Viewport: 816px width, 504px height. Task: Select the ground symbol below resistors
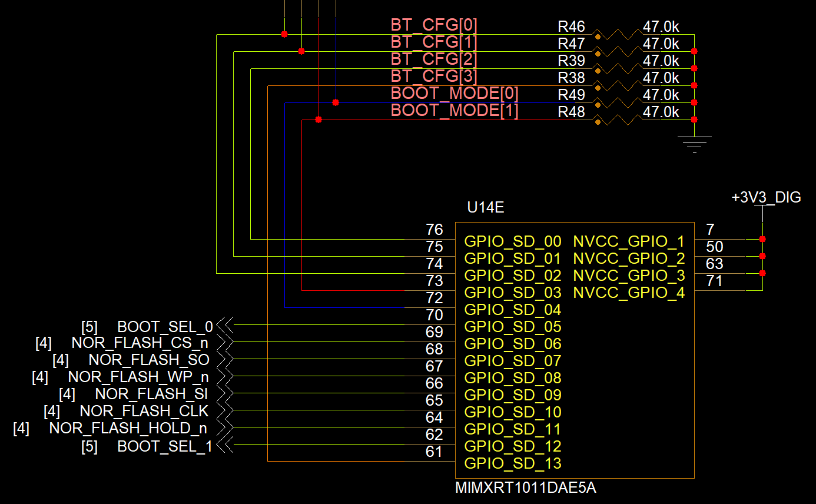coord(695,144)
